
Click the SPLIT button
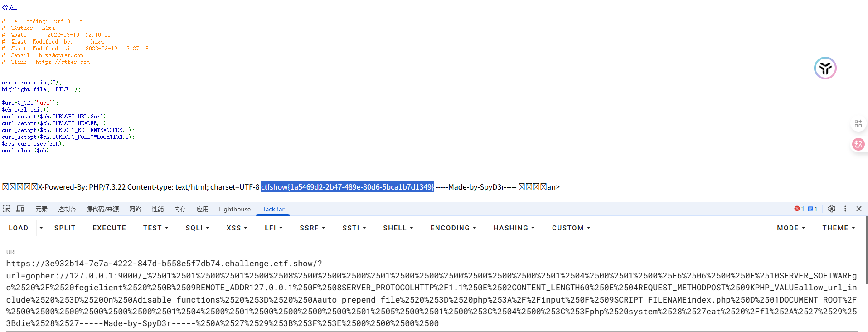pos(65,228)
